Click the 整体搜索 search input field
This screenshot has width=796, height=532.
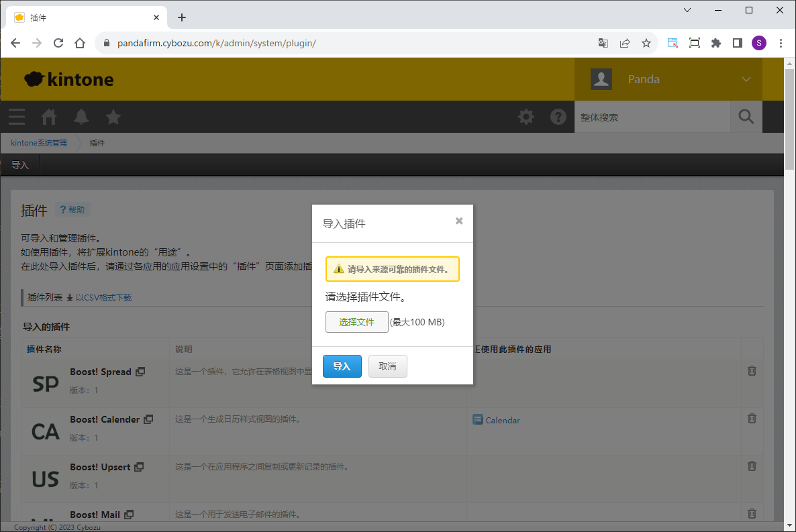pyautogui.click(x=652, y=117)
